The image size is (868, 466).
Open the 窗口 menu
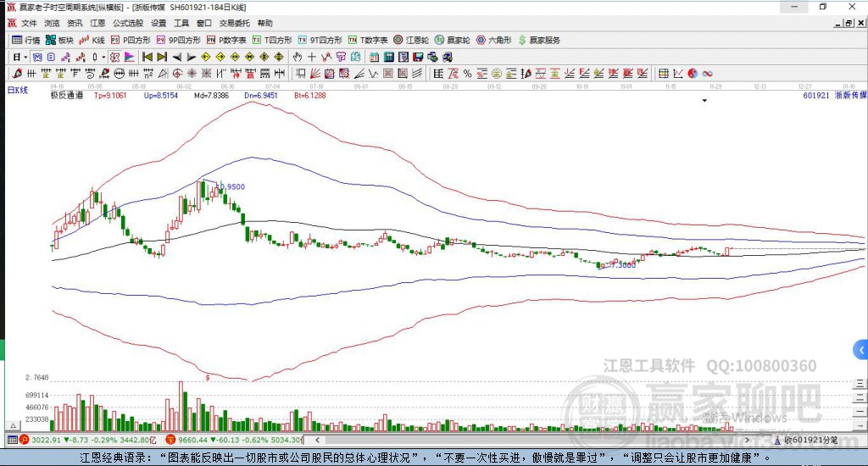click(x=203, y=23)
